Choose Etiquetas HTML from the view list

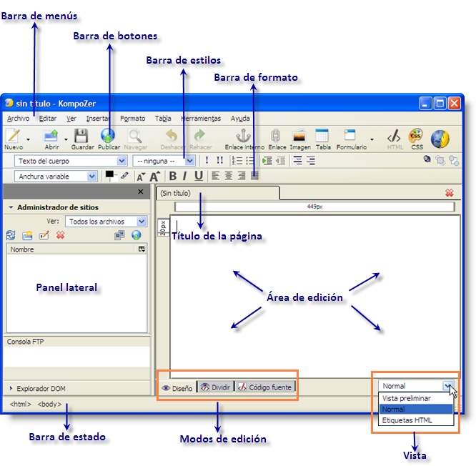tap(416, 420)
